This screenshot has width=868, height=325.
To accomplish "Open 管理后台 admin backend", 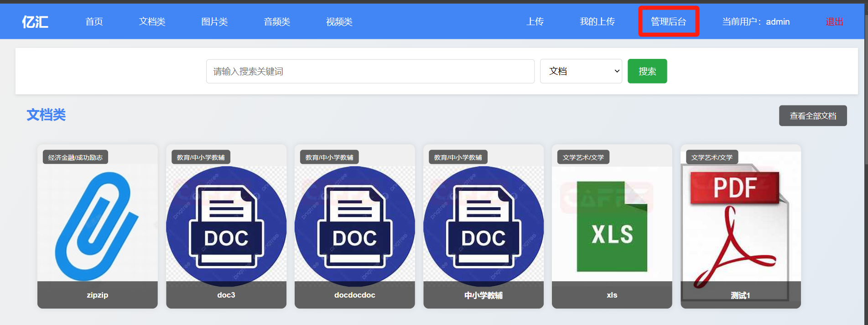I will click(668, 21).
